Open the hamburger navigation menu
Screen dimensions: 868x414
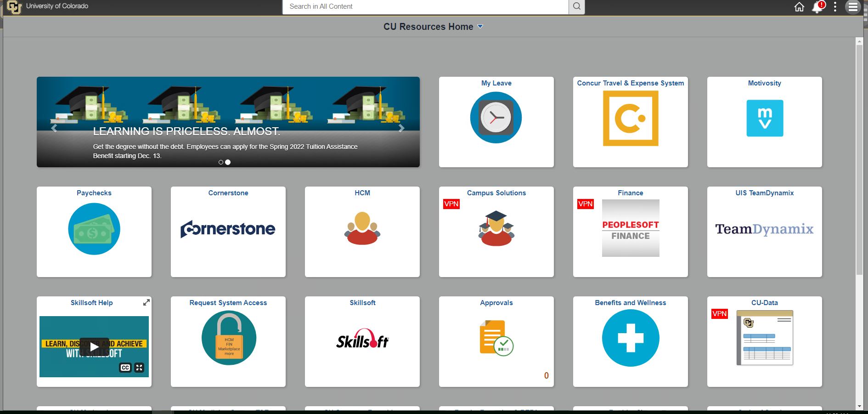(x=852, y=7)
